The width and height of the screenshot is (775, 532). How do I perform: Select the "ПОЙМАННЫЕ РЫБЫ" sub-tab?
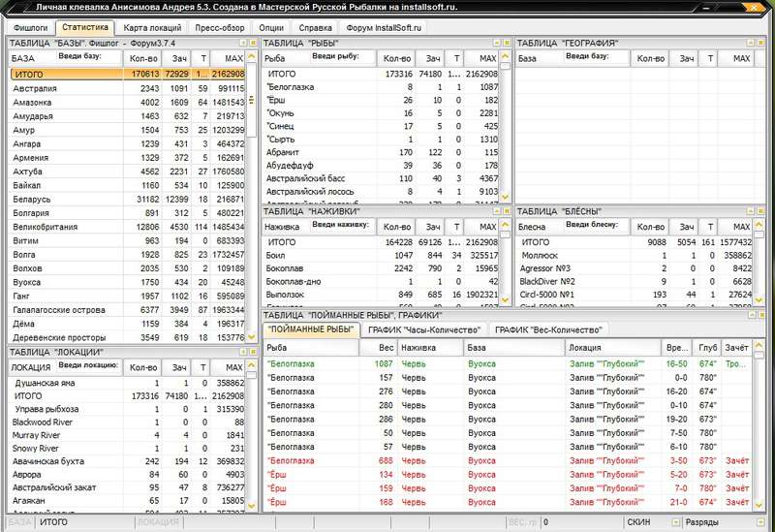coord(311,329)
